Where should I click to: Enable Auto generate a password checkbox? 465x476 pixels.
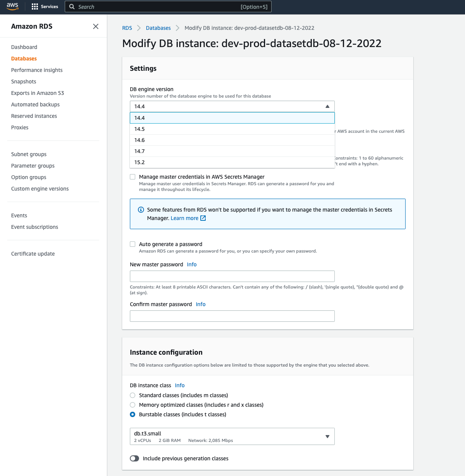(x=133, y=244)
